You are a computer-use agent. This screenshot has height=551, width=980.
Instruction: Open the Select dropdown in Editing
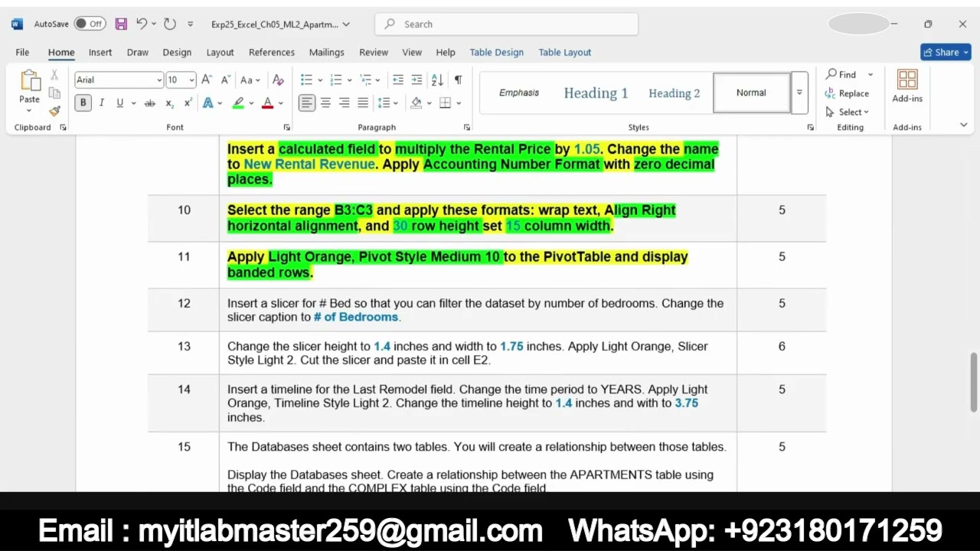point(848,112)
